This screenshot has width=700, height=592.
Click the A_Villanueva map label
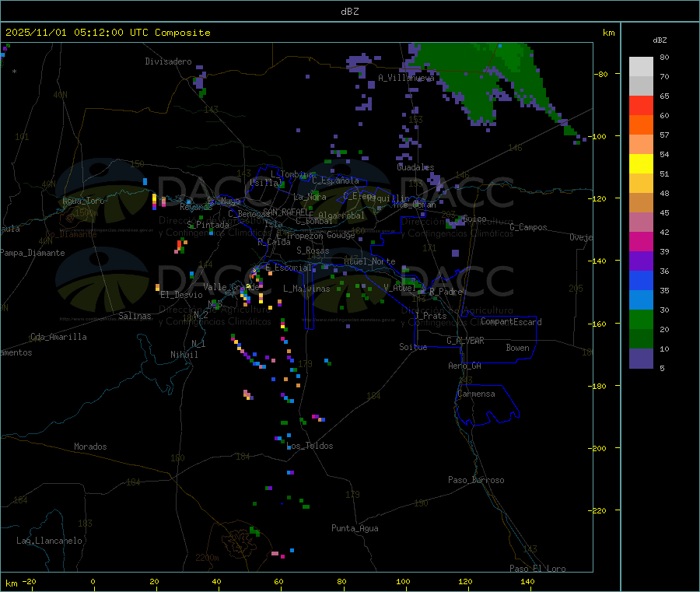coord(406,78)
